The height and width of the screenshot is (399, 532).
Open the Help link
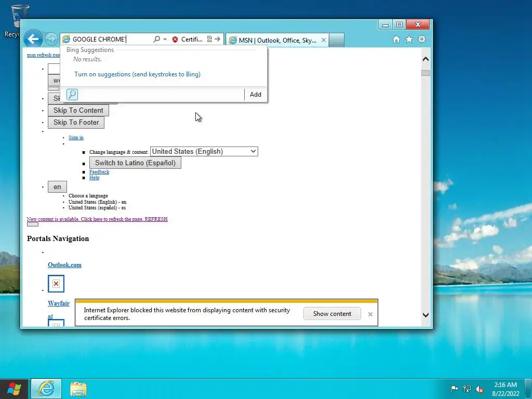point(95,178)
